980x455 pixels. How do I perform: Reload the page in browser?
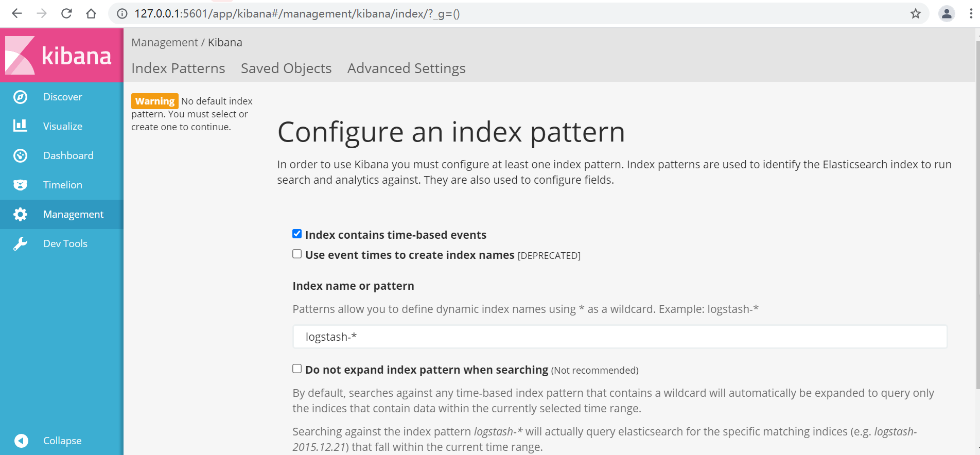click(66, 14)
